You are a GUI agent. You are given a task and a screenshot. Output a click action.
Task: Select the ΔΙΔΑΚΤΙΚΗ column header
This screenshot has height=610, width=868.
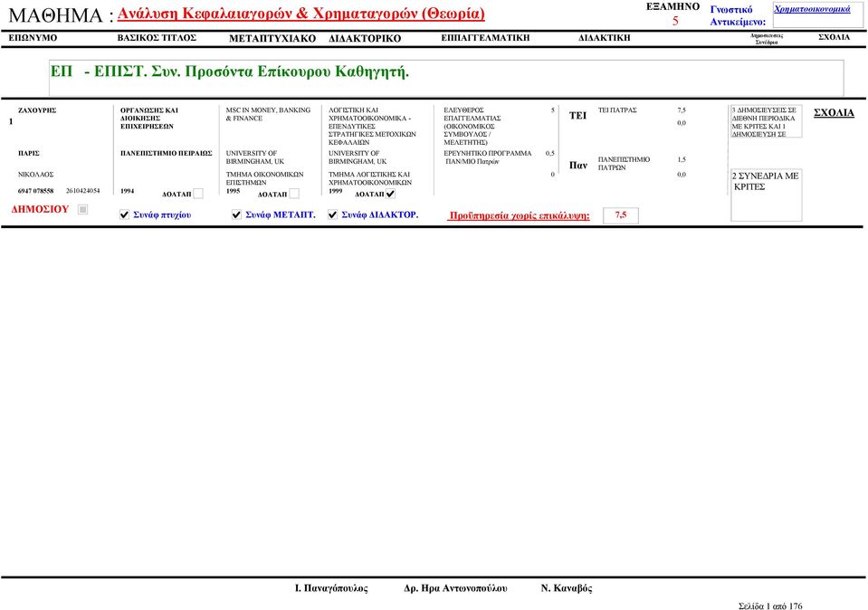[x=605, y=38]
